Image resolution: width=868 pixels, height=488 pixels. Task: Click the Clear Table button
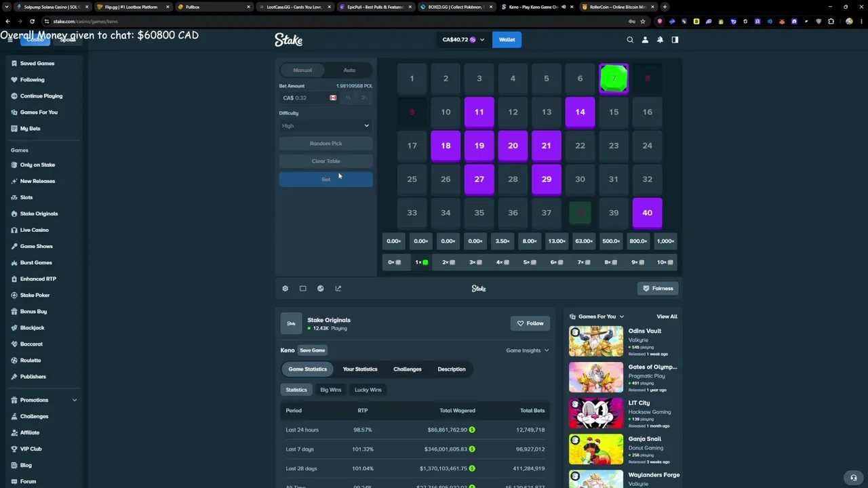click(325, 161)
